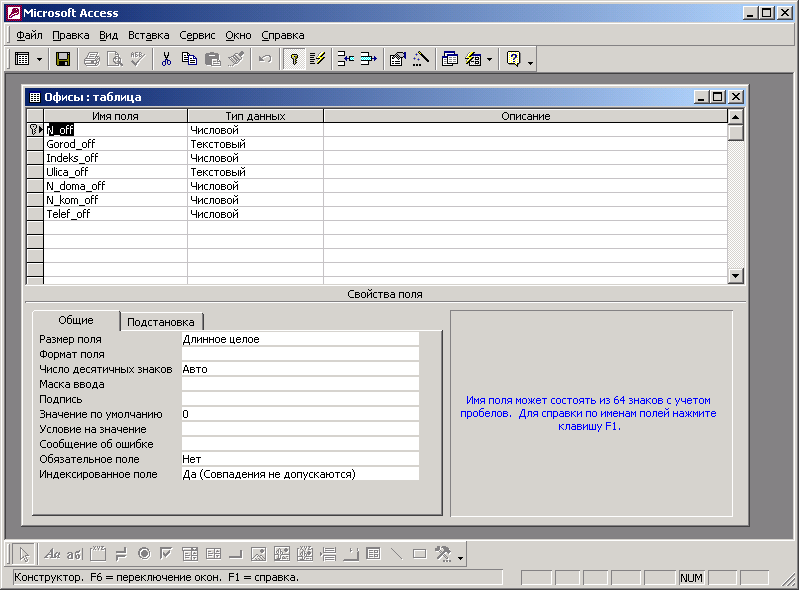Launch the Build wizard wand icon

click(420, 59)
